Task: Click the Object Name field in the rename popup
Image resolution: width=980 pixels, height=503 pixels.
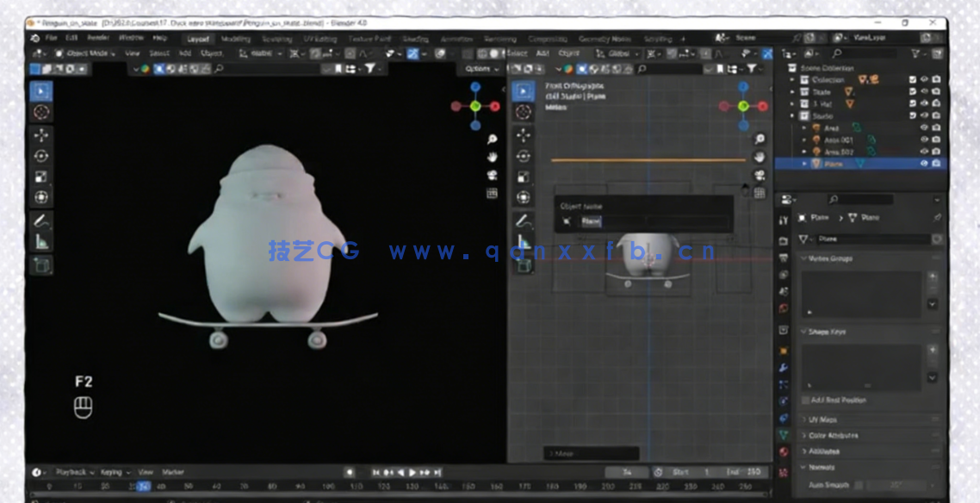Action: click(650, 220)
